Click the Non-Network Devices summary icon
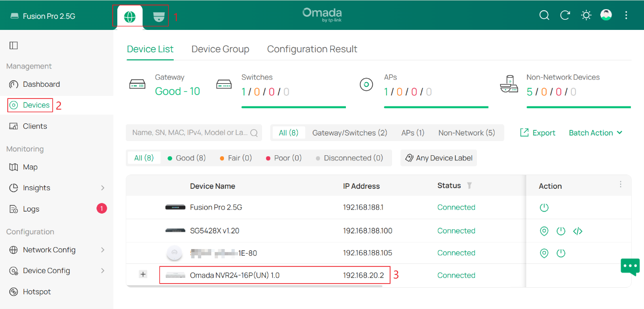 pos(509,84)
